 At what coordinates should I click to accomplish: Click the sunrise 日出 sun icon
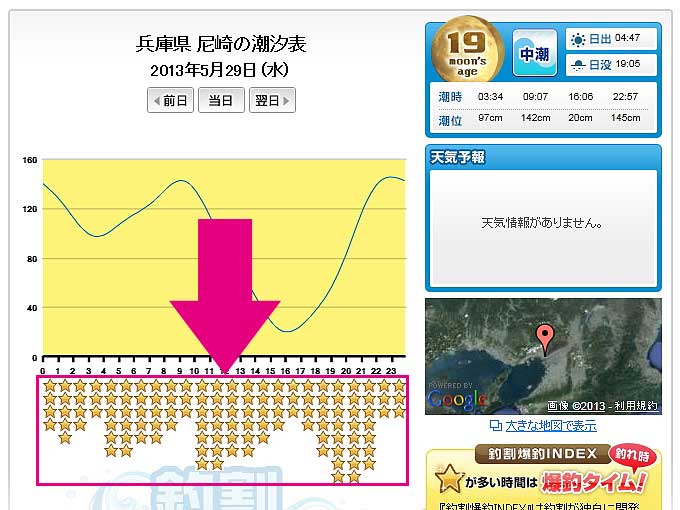[577, 40]
